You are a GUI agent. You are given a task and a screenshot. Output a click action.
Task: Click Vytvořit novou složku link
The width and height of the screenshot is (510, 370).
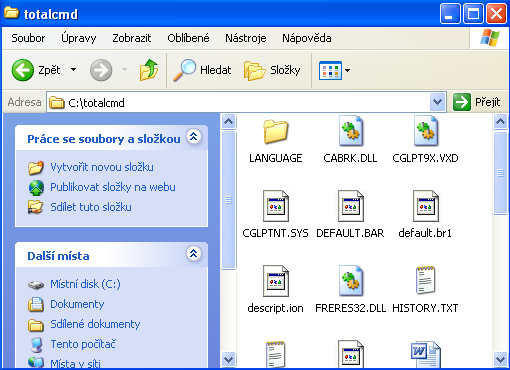pos(102,167)
